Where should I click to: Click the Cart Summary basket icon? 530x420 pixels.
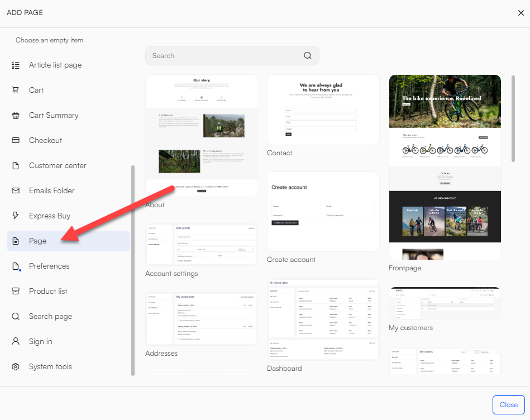click(x=16, y=116)
